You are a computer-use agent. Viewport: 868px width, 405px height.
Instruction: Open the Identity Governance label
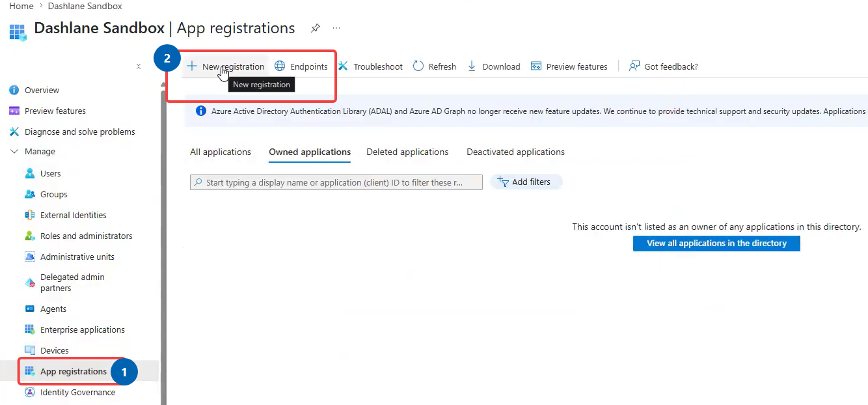point(77,392)
